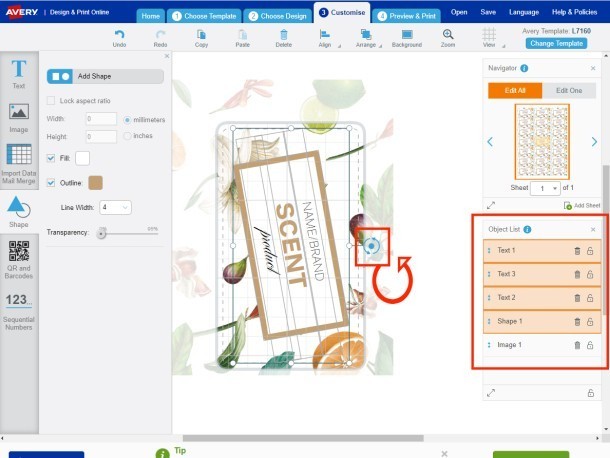610x458 pixels.
Task: Click the Delete trash icon in toolbar
Action: point(284,34)
